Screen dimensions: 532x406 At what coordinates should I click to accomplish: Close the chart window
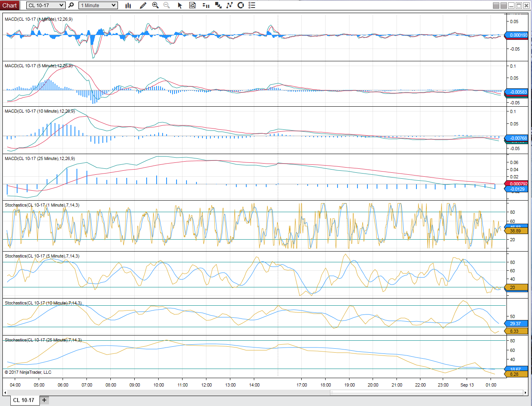[x=526, y=6]
